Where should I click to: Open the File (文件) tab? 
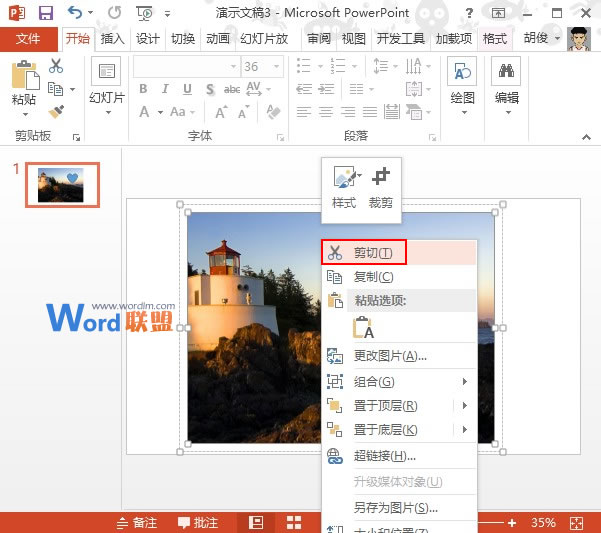29,38
